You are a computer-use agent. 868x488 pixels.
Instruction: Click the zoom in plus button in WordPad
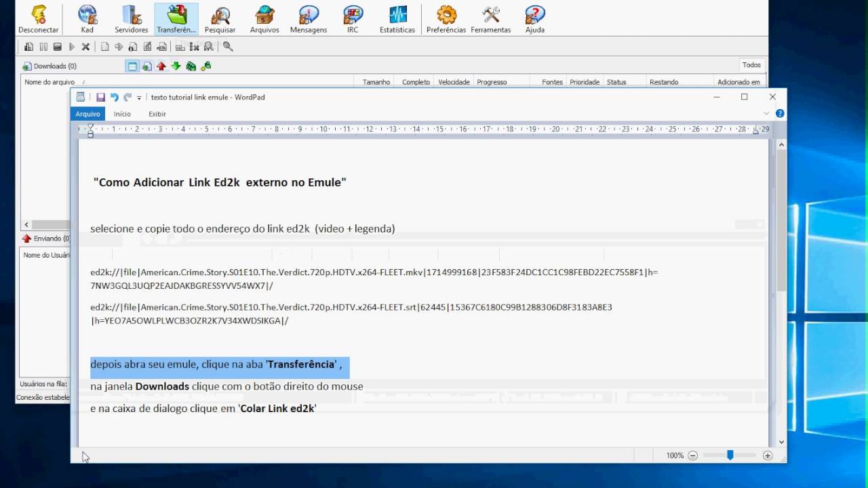click(768, 455)
